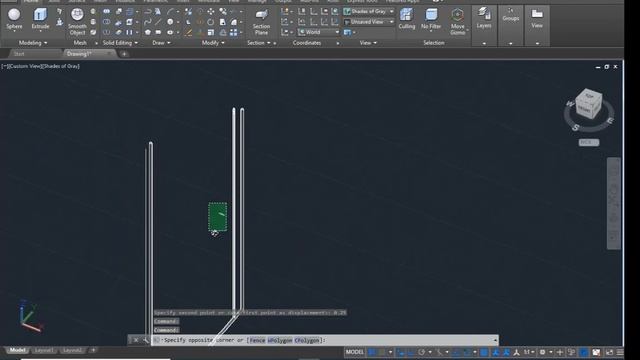Click the Move tool in Modify panel

coord(211,11)
